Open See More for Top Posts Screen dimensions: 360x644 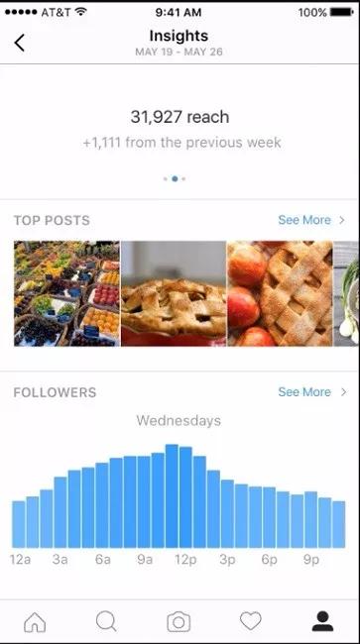[304, 220]
